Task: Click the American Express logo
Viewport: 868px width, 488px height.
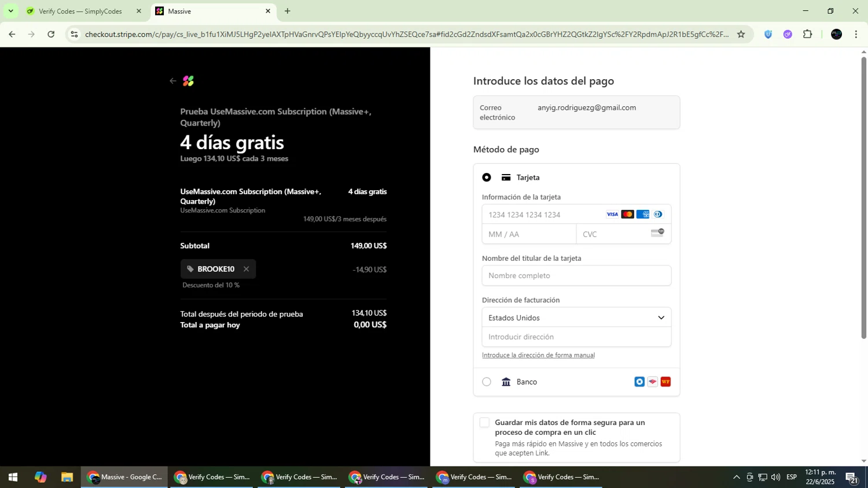Action: tap(642, 215)
